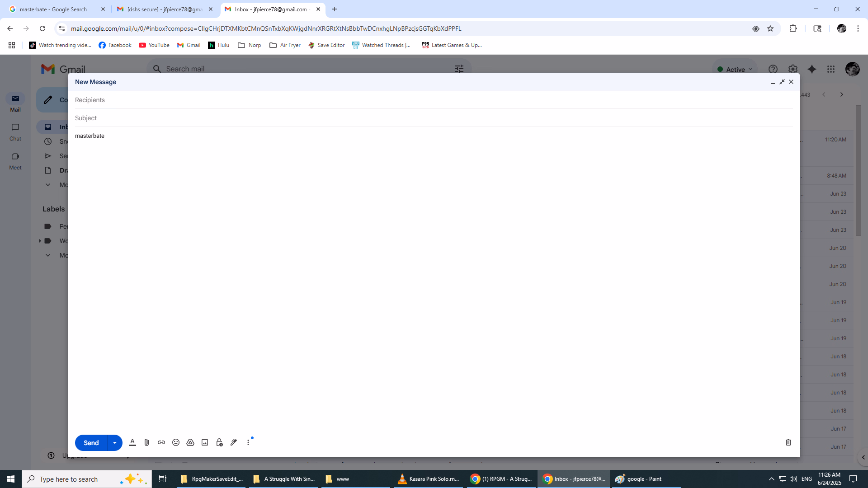Open Air Fryer bookmarks folder
Screen dimensions: 868x488
pos(285,45)
